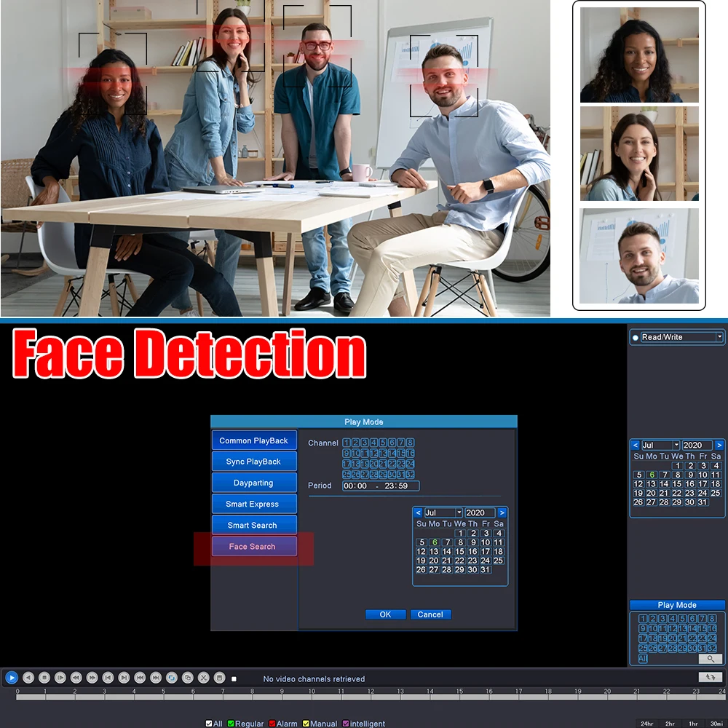Click the timeline bar at hour 20
728x728 pixels.
(x=607, y=697)
